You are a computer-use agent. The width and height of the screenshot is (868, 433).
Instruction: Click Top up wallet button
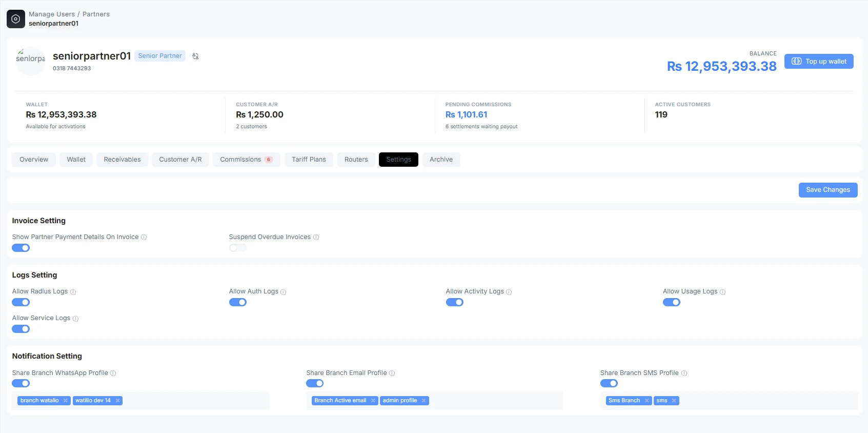tap(819, 62)
